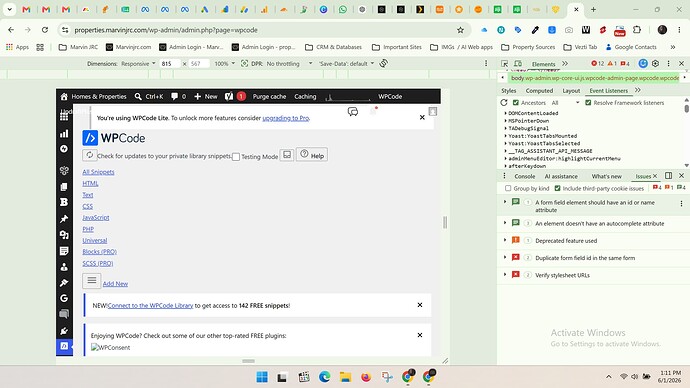Open the 100% zoom dropdown
The width and height of the screenshot is (690, 388).
pos(224,64)
